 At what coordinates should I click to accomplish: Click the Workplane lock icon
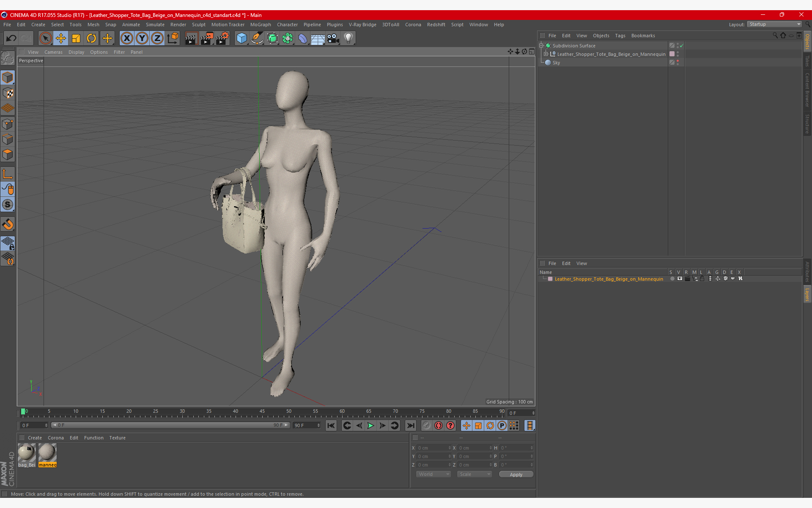pyautogui.click(x=8, y=243)
